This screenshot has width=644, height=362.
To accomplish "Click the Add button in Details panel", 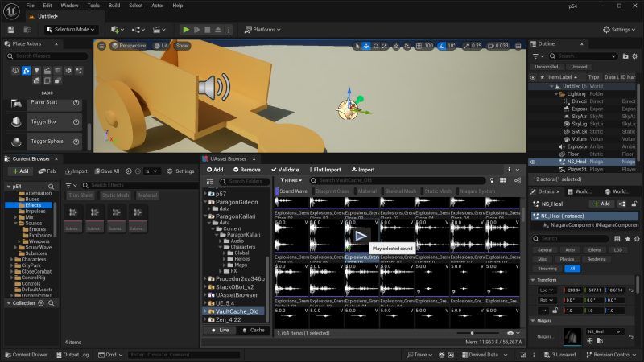I will (601, 204).
